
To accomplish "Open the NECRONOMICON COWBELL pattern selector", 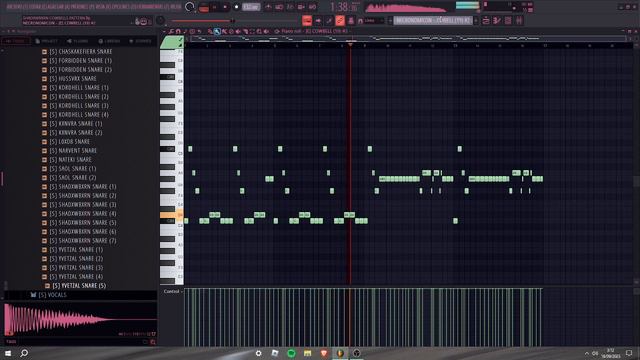I will coord(433,20).
